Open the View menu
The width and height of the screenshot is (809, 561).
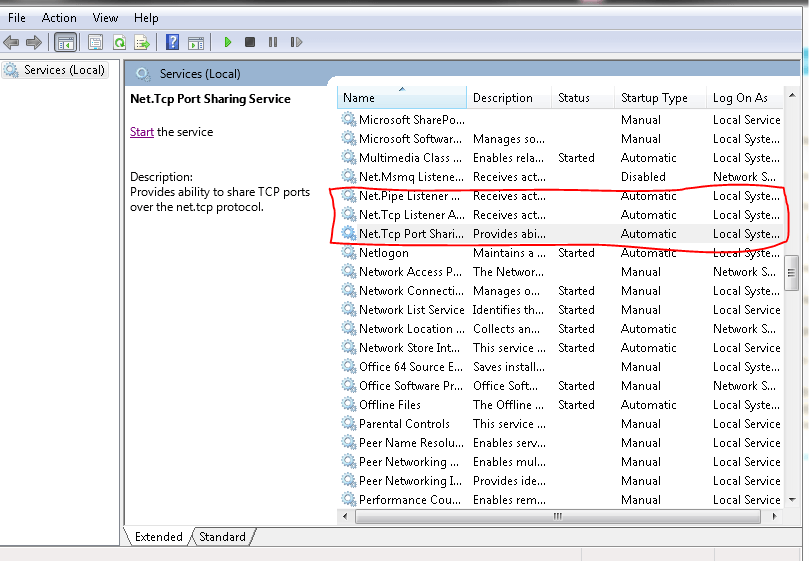(105, 18)
